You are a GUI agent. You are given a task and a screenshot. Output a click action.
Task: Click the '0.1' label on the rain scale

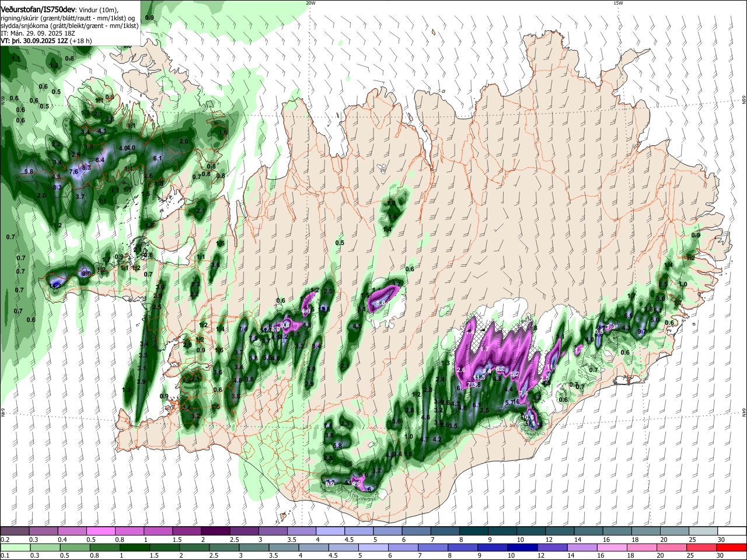click(x=5, y=556)
